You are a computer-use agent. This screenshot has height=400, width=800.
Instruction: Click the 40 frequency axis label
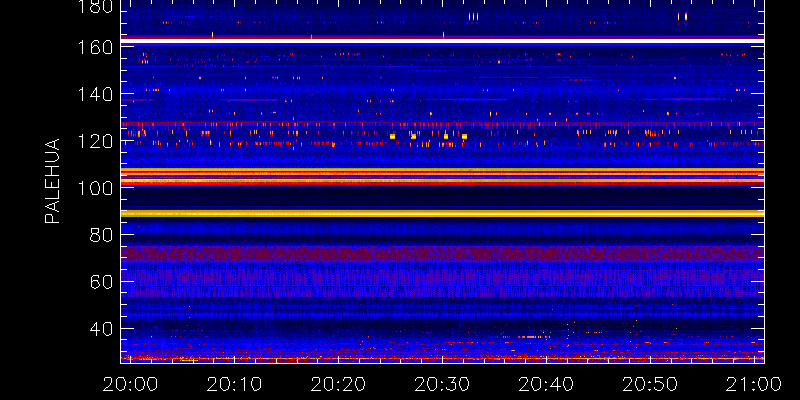point(101,329)
